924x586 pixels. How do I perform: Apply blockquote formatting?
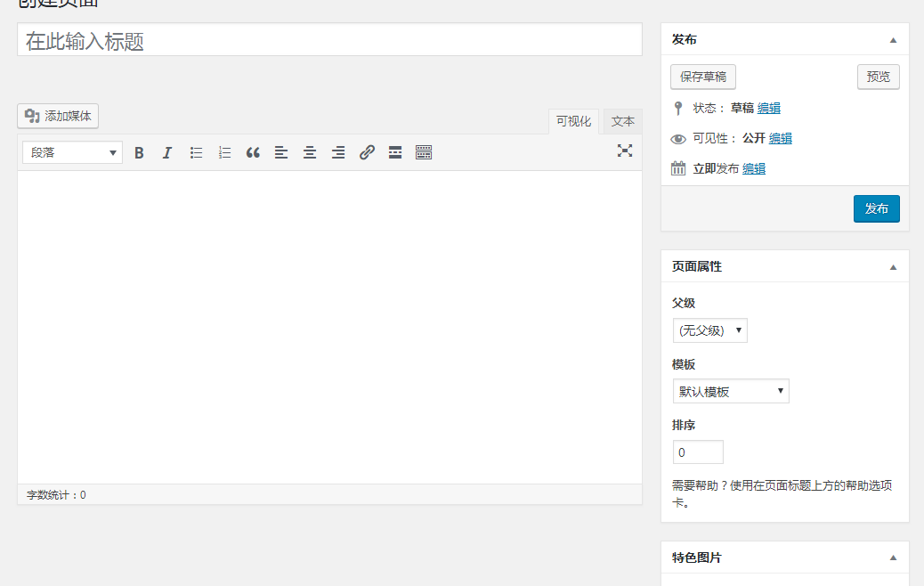point(253,152)
